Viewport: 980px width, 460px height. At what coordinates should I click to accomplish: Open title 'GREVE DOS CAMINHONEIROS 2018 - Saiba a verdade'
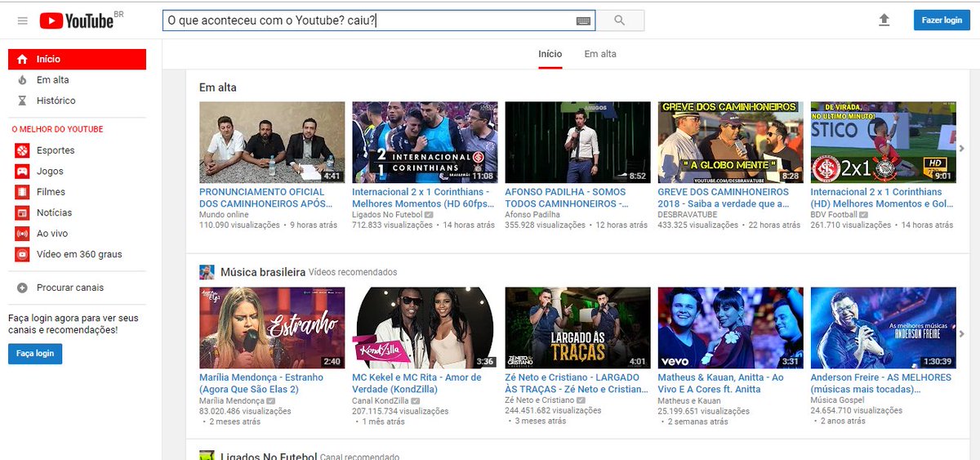724,198
